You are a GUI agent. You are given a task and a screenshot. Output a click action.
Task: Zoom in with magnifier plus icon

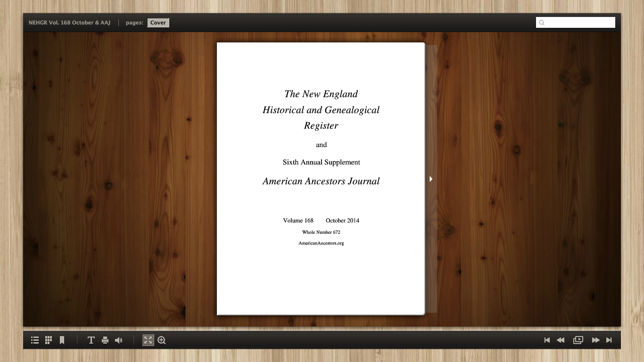pos(162,340)
